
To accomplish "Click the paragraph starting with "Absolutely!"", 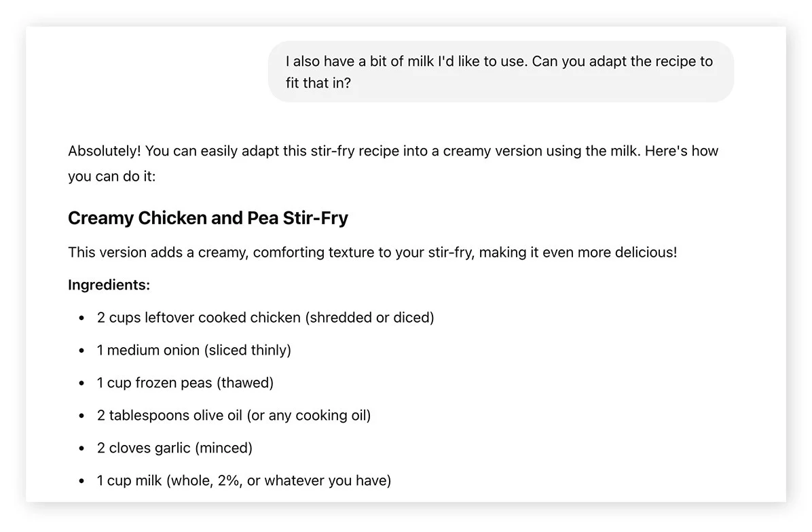I will [x=392, y=163].
